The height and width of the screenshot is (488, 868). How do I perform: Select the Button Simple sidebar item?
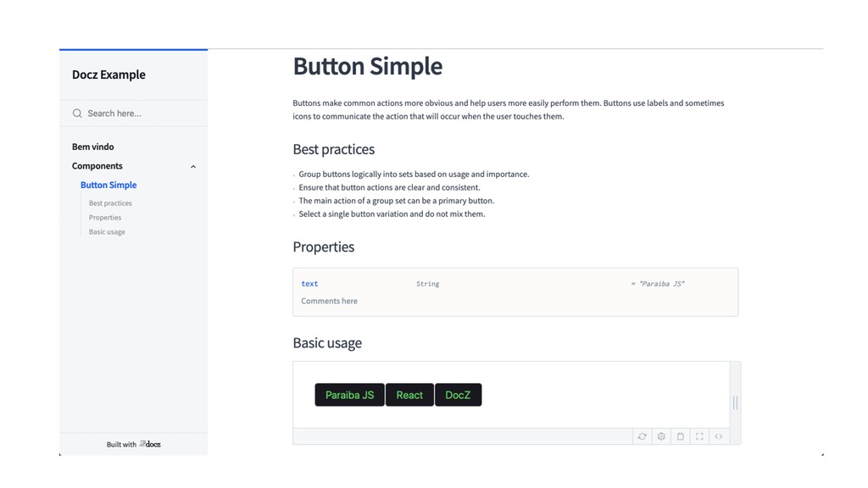[108, 185]
